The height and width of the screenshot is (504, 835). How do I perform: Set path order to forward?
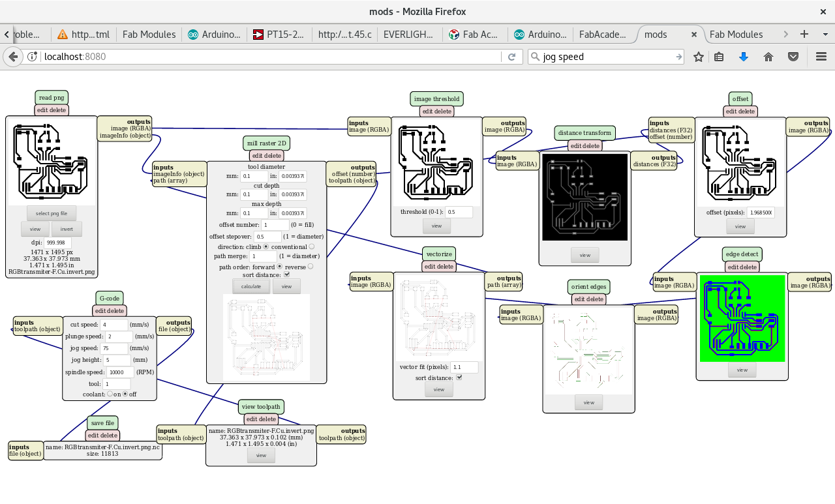point(281,266)
